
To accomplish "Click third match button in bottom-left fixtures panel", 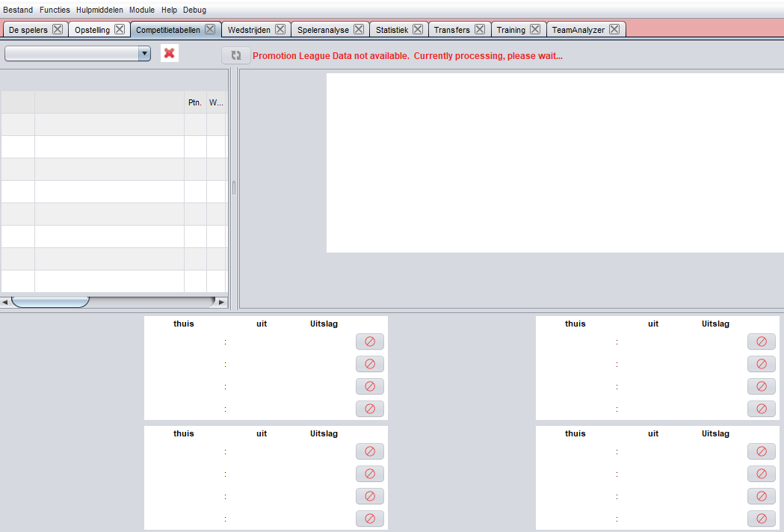I will [370, 496].
